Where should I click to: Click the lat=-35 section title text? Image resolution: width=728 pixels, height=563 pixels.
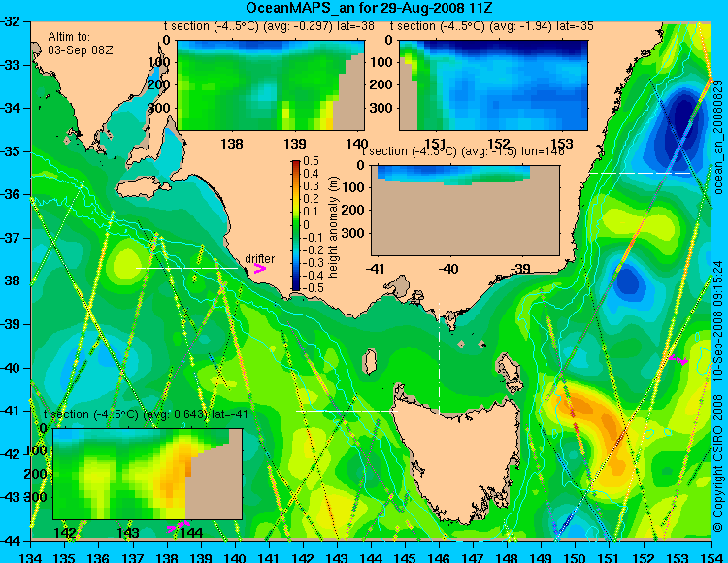(x=492, y=26)
